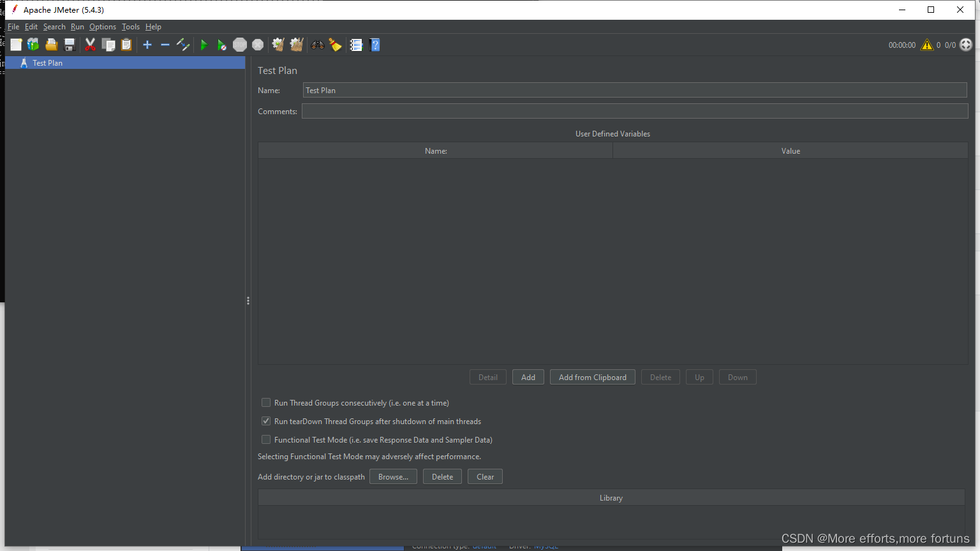Click the 0/0 thread count indicator
Viewport: 980px width, 551px height.
pyautogui.click(x=950, y=45)
